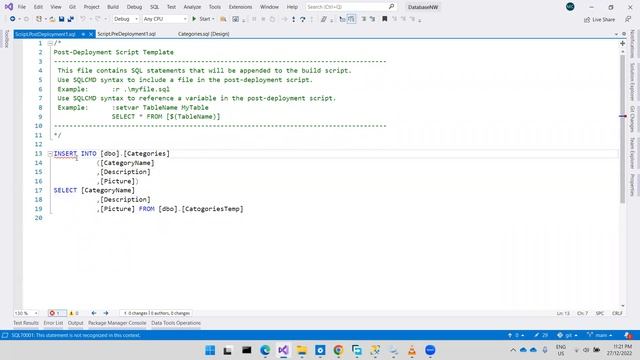Screen dimensions: 640x360
Task: Click the Visual Studio logo icon
Action: [x=9, y=7]
